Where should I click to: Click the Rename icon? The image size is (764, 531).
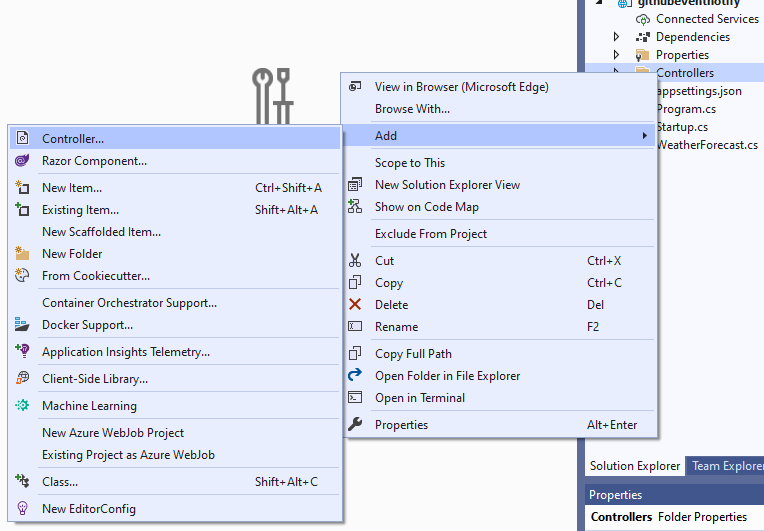coord(355,326)
